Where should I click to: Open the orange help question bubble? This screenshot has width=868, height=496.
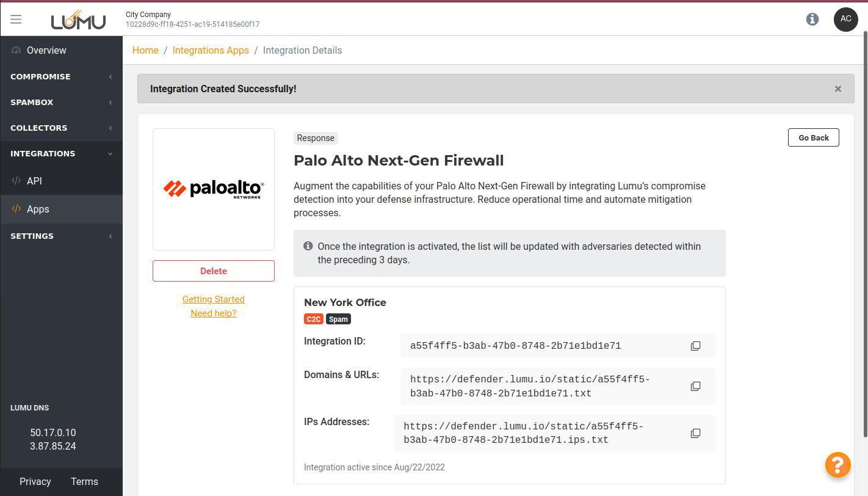pos(837,464)
